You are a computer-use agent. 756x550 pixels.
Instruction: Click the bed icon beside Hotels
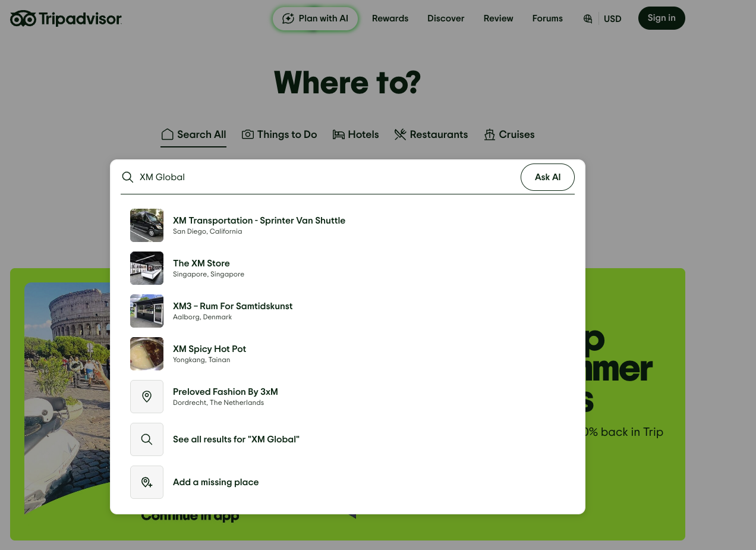[x=339, y=134]
